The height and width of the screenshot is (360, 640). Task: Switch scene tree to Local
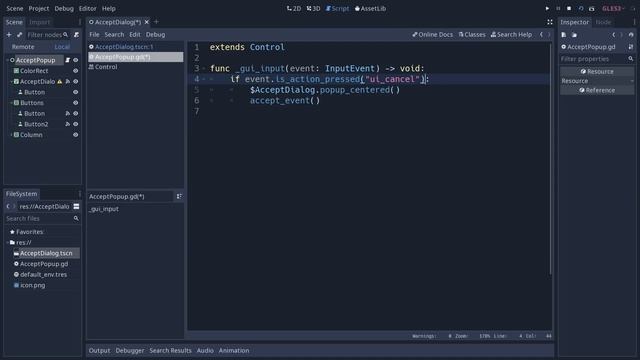[x=62, y=47]
